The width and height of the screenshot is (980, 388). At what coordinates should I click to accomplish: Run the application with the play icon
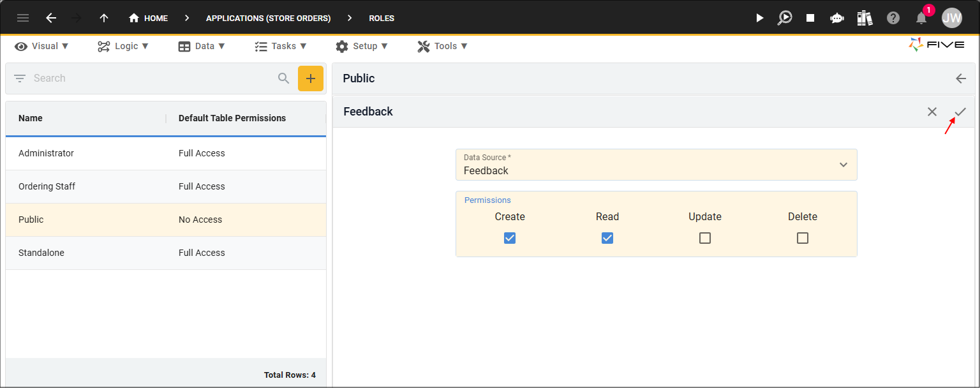click(759, 18)
